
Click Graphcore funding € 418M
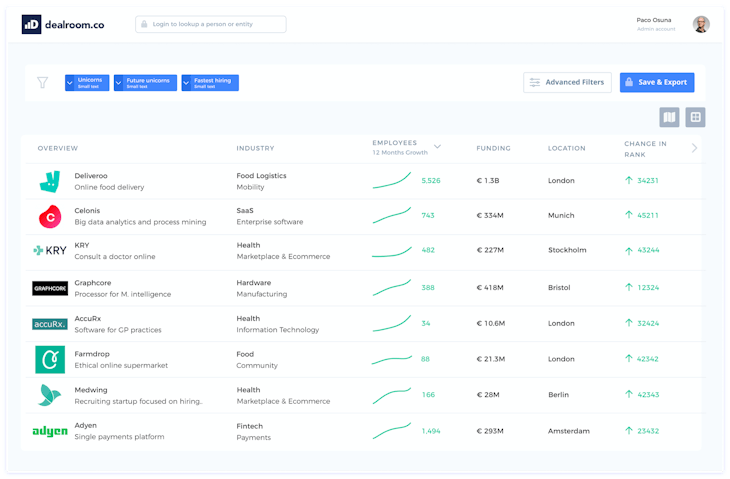tap(490, 288)
